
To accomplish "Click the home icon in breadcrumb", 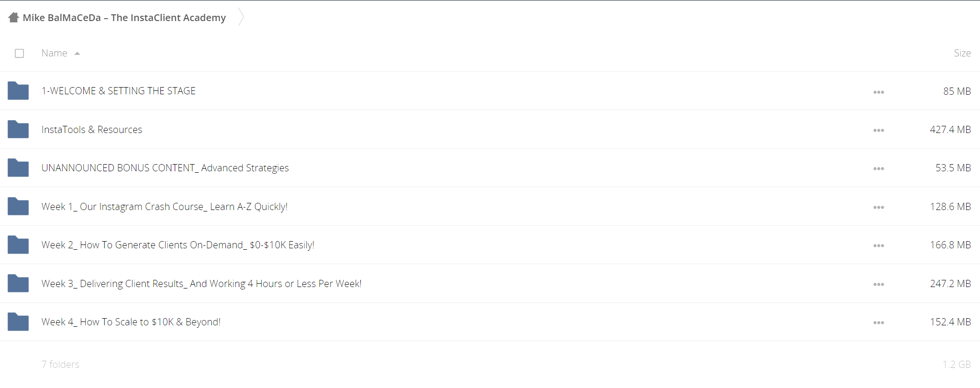I will click(x=14, y=17).
